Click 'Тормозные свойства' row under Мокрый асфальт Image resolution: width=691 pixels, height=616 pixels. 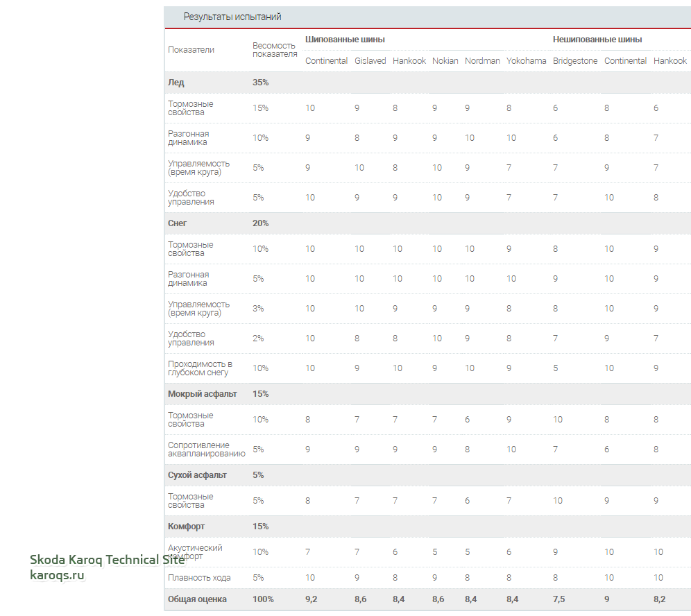click(x=190, y=420)
